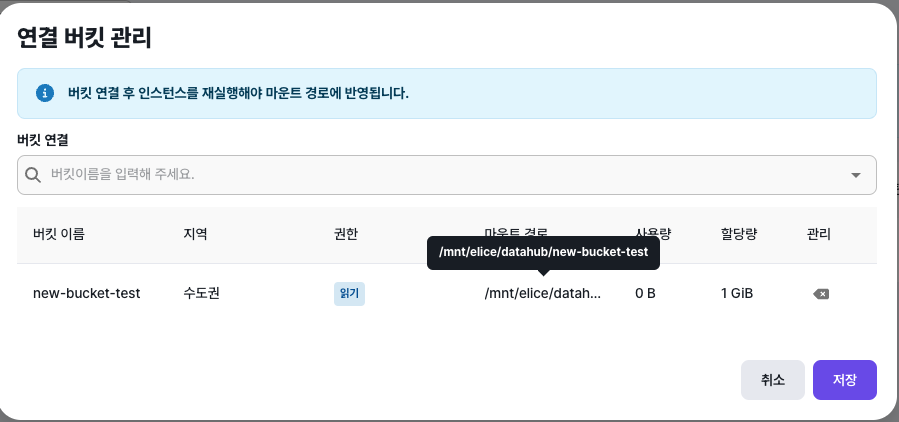This screenshot has width=899, height=422.
Task: Click the delete icon for new-bucket-test
Action: pos(821,294)
